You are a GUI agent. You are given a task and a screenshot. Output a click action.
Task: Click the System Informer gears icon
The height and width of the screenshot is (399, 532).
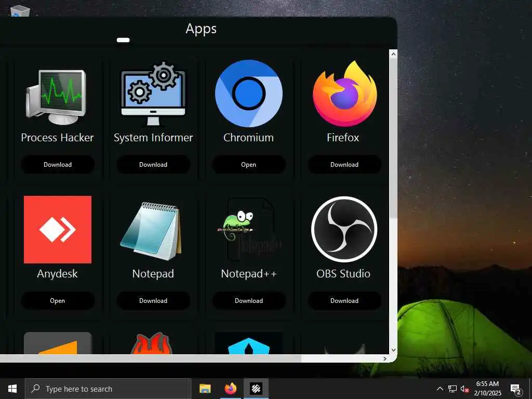[x=153, y=94]
